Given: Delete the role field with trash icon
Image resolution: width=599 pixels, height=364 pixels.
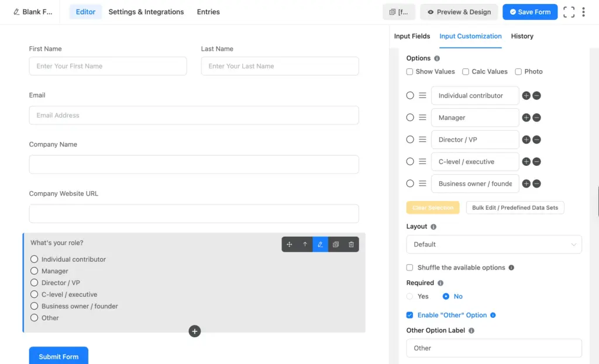Looking at the screenshot, I should (351, 244).
